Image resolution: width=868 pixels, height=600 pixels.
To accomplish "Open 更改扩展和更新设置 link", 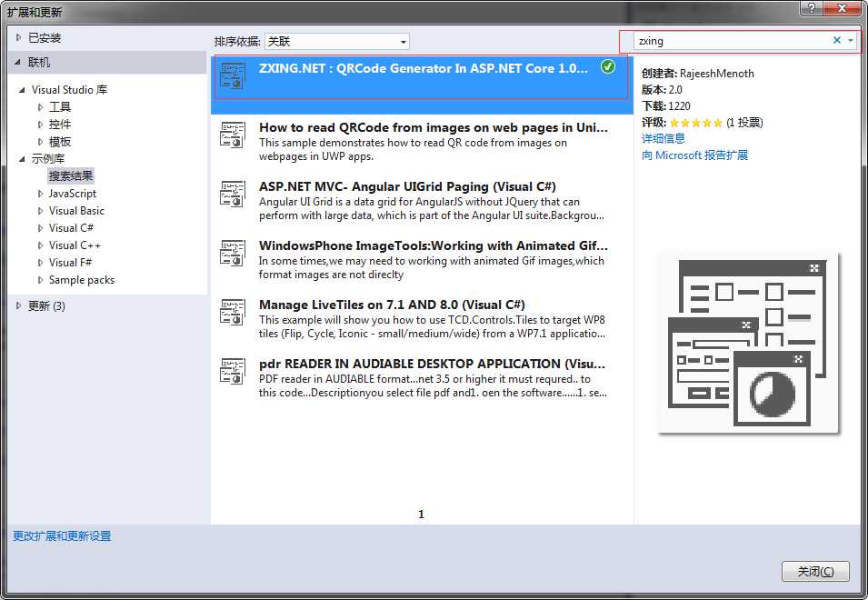I will [62, 535].
